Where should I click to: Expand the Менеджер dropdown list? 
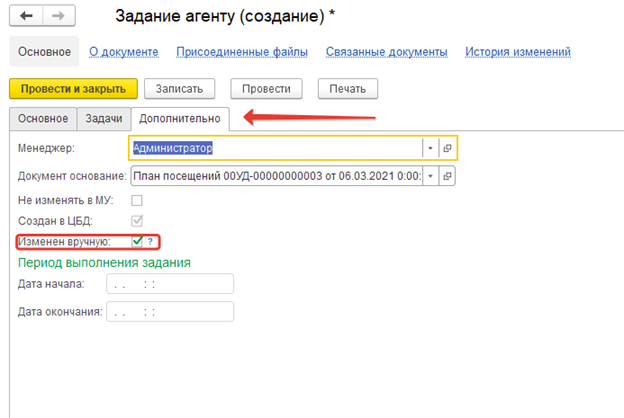pyautogui.click(x=430, y=148)
